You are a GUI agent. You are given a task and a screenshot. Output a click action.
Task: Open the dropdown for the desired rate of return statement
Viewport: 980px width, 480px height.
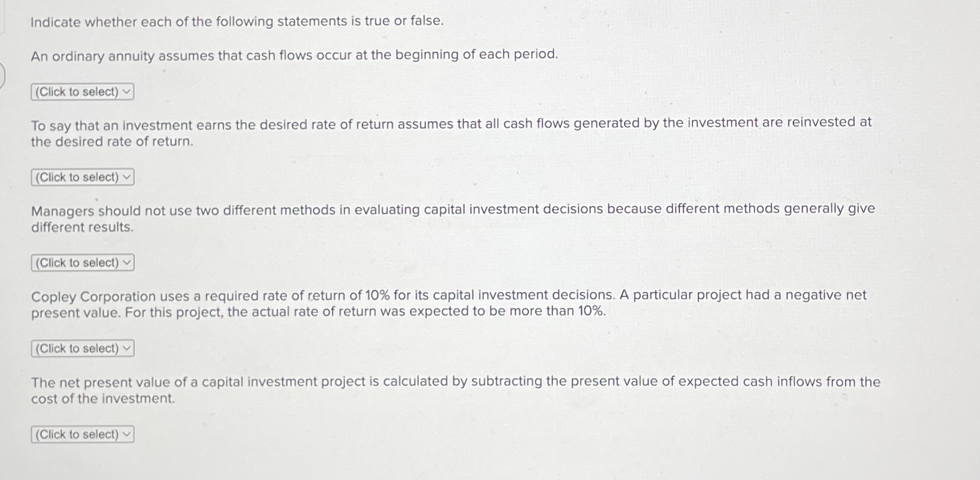click(x=81, y=177)
